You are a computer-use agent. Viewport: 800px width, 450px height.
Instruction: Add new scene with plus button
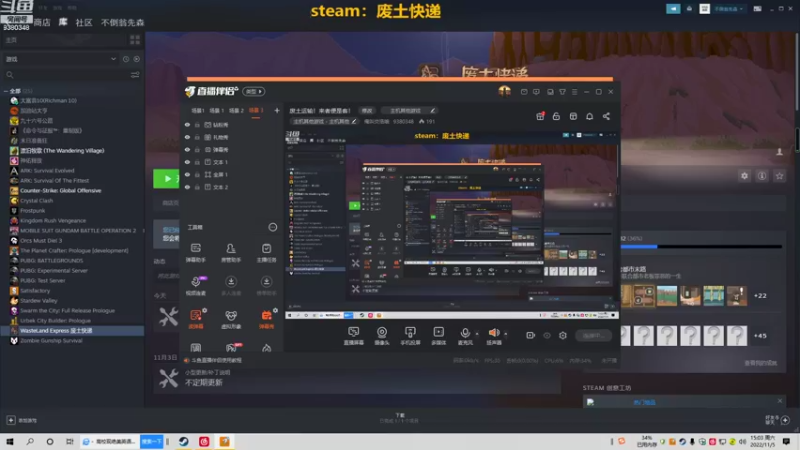(x=277, y=110)
